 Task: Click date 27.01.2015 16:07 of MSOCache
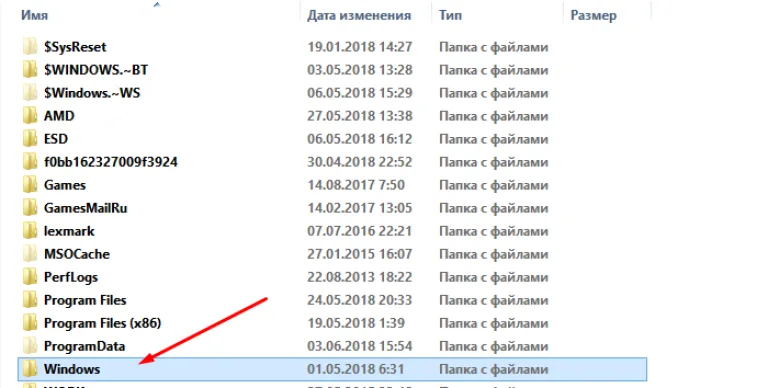[x=360, y=254]
